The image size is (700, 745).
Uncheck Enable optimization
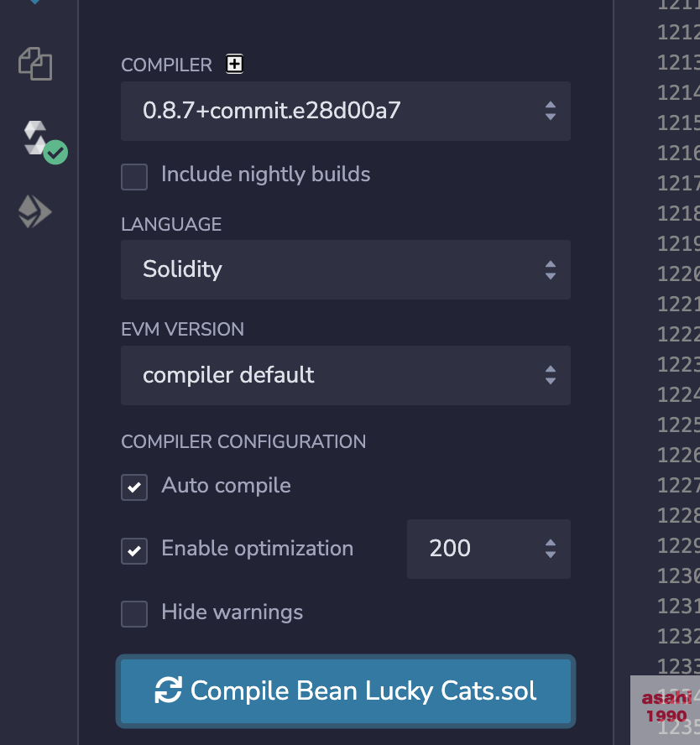pos(134,550)
